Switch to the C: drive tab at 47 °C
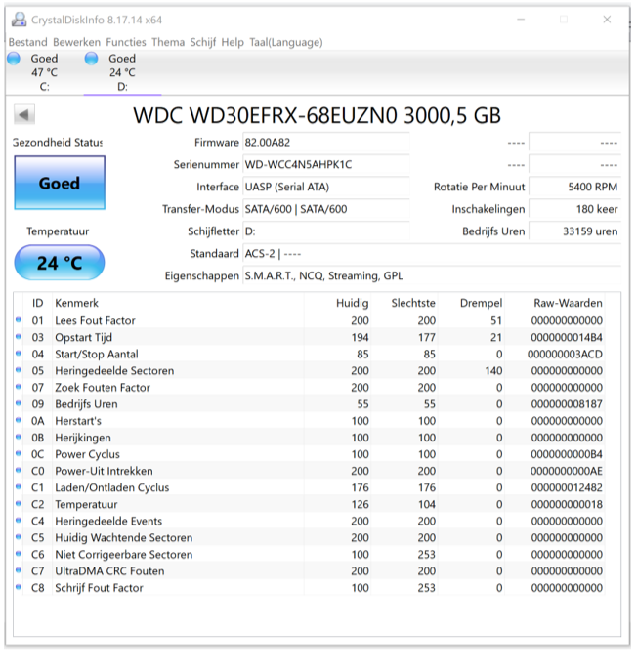Image resolution: width=637 pixels, height=672 pixels. [x=44, y=72]
